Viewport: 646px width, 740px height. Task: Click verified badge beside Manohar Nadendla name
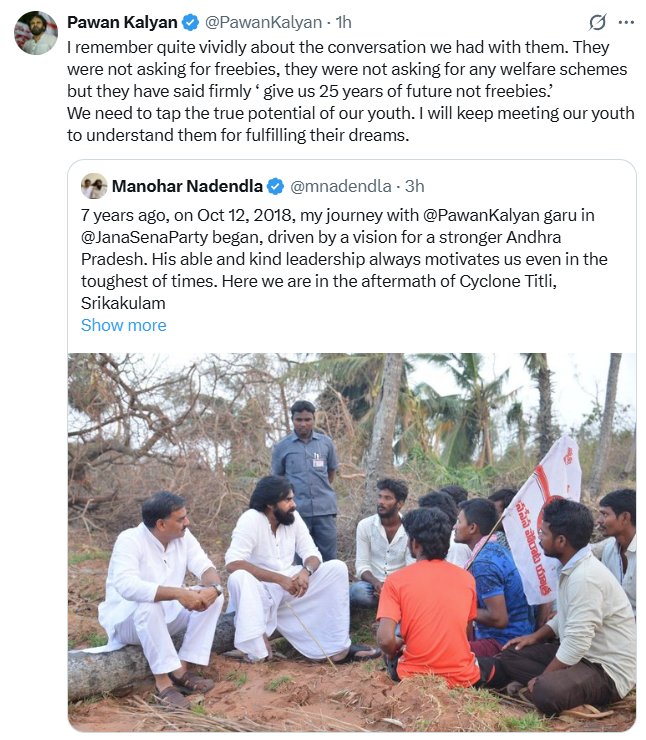click(275, 186)
